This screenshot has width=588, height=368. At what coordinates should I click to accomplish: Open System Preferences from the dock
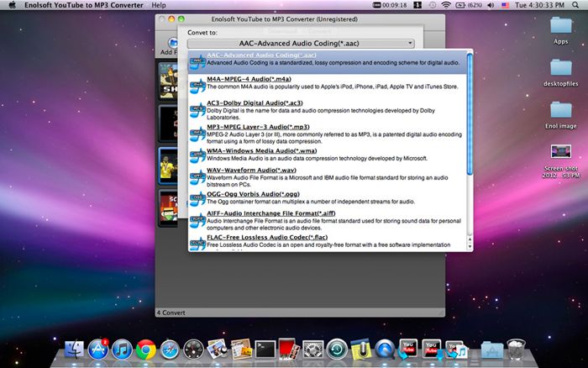click(x=312, y=350)
